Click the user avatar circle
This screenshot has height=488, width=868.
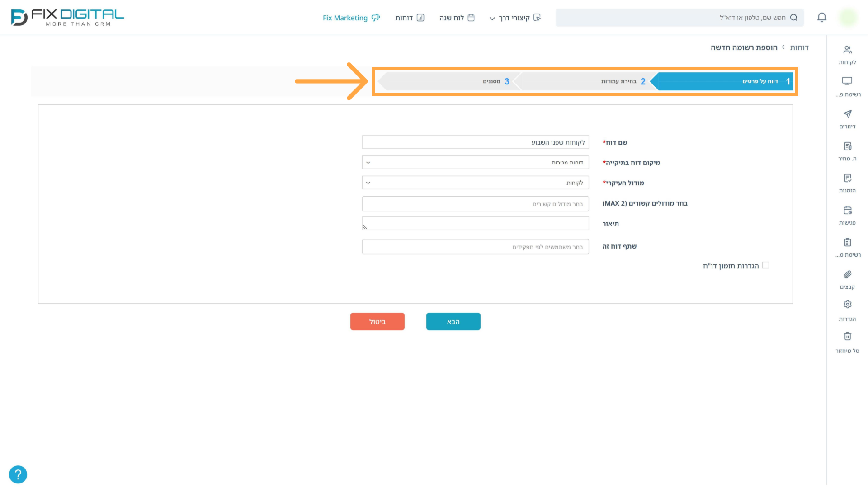point(848,18)
